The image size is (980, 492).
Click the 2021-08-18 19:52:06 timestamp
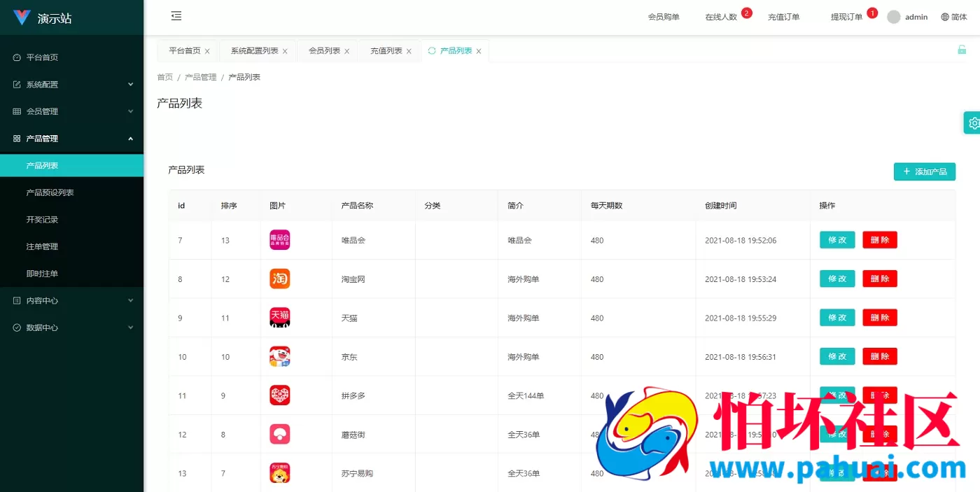coord(741,240)
